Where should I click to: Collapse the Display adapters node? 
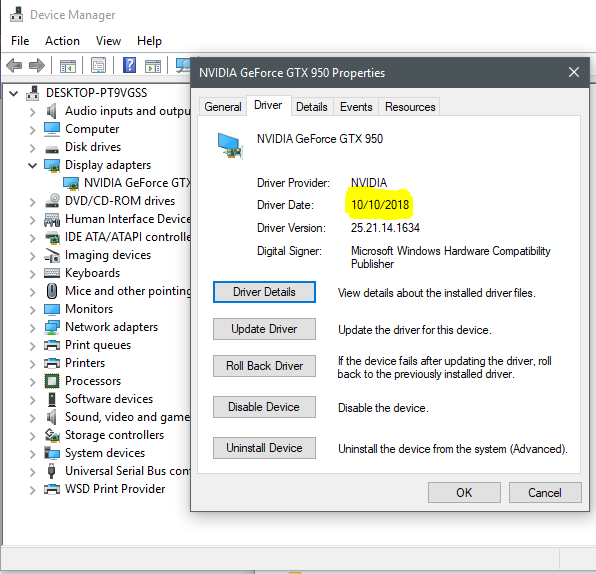pos(32,165)
